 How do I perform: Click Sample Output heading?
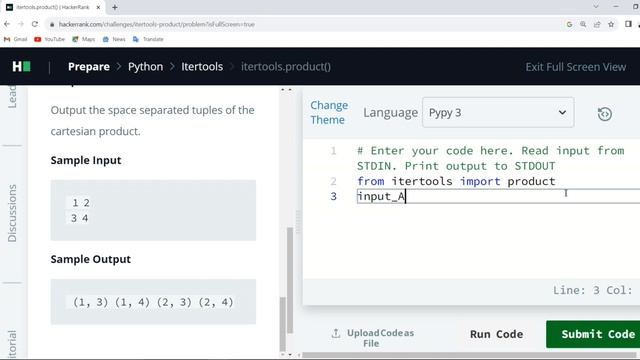(91, 259)
